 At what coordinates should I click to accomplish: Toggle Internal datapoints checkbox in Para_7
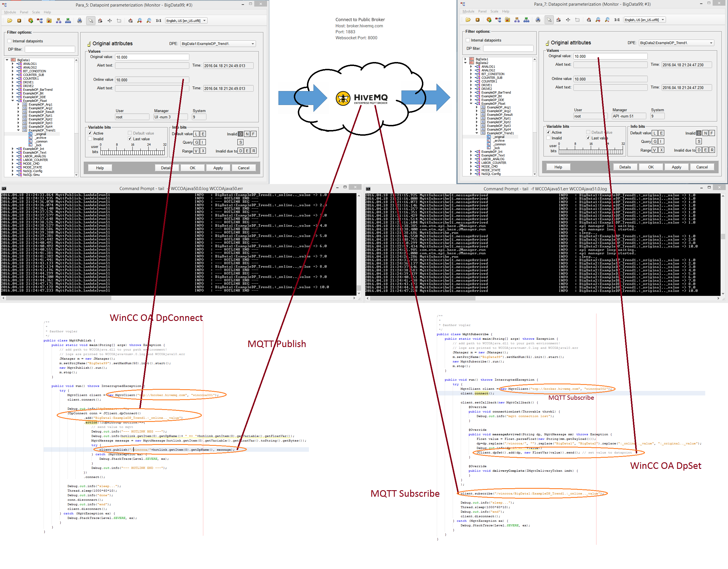tap(468, 40)
